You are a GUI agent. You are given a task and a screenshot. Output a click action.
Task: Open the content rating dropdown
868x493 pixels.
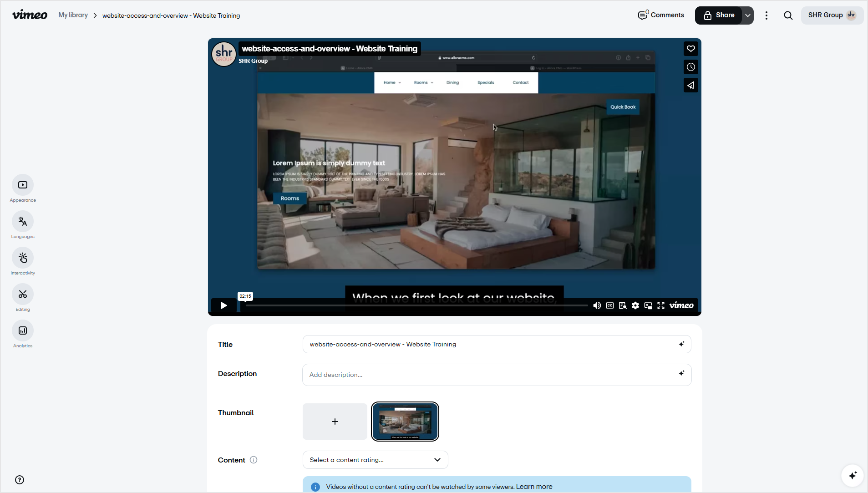[x=376, y=460]
